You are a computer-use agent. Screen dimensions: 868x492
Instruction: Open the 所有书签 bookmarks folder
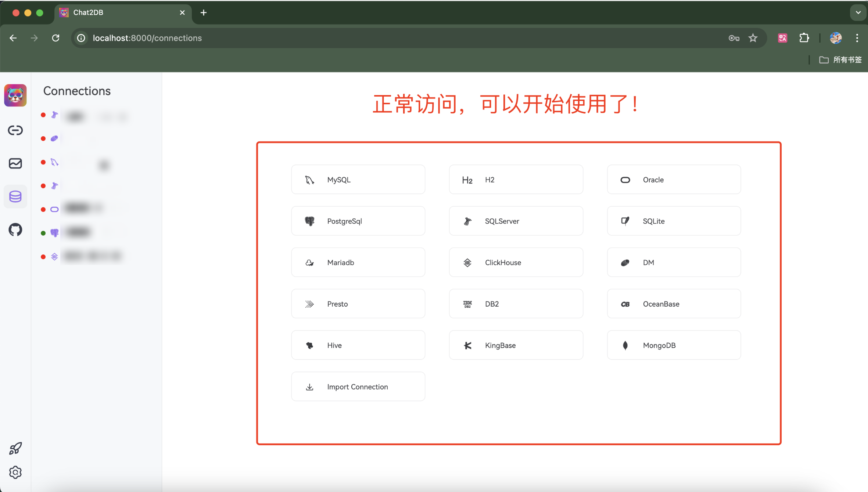[840, 59]
